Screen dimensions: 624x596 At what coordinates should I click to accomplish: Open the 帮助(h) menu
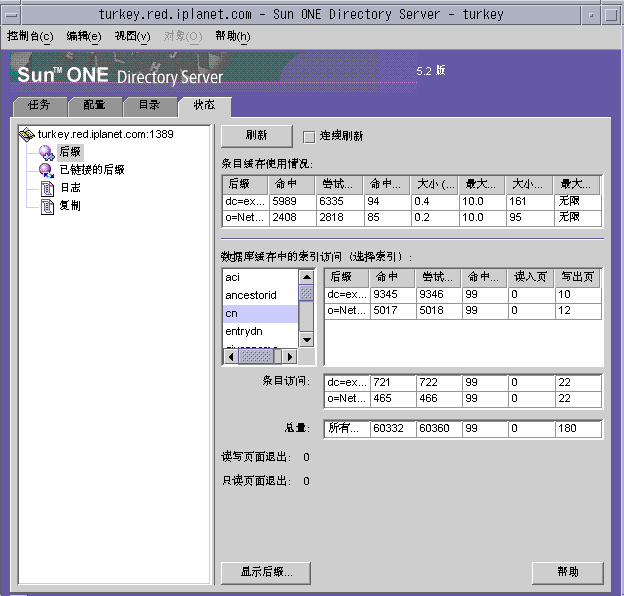coord(233,37)
